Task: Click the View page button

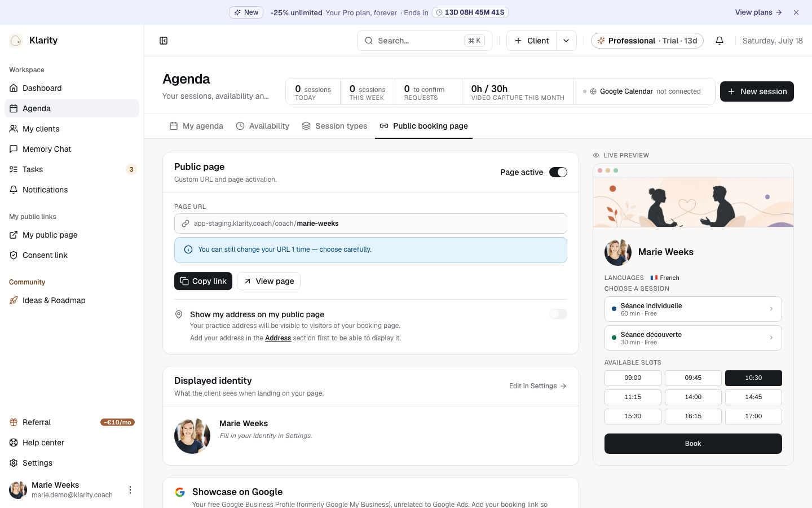Action: 268,281
